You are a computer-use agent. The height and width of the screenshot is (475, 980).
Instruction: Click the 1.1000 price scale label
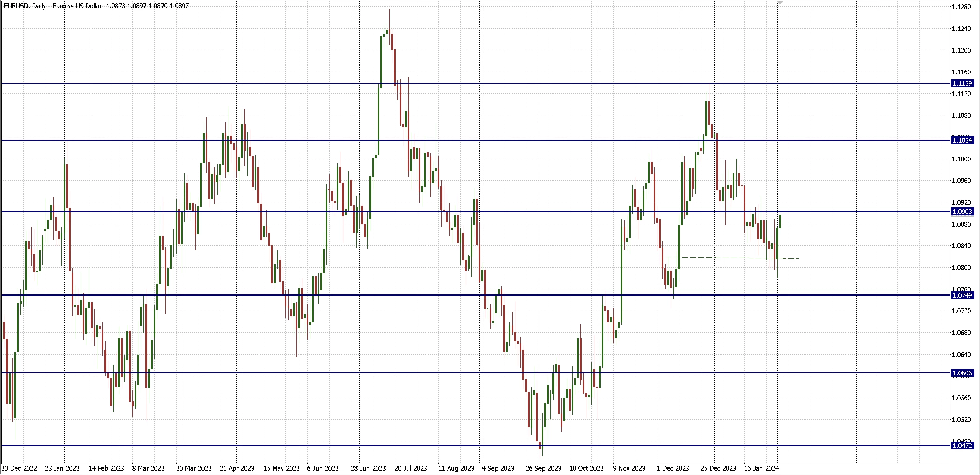[961, 159]
